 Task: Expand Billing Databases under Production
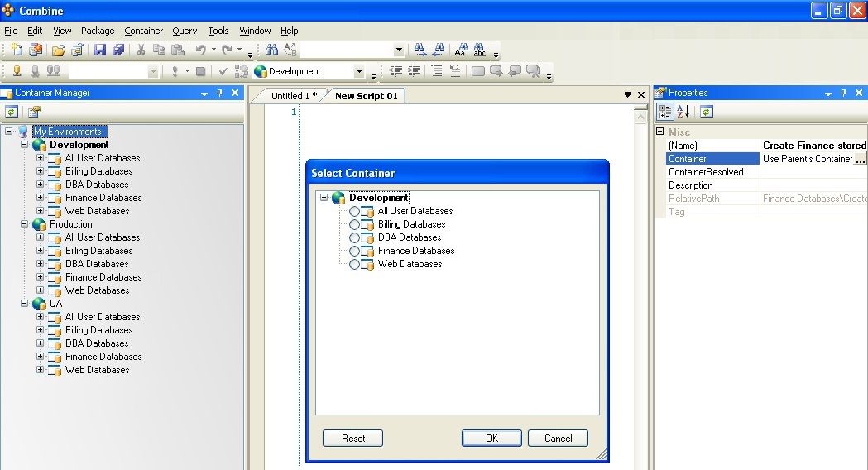click(x=40, y=250)
